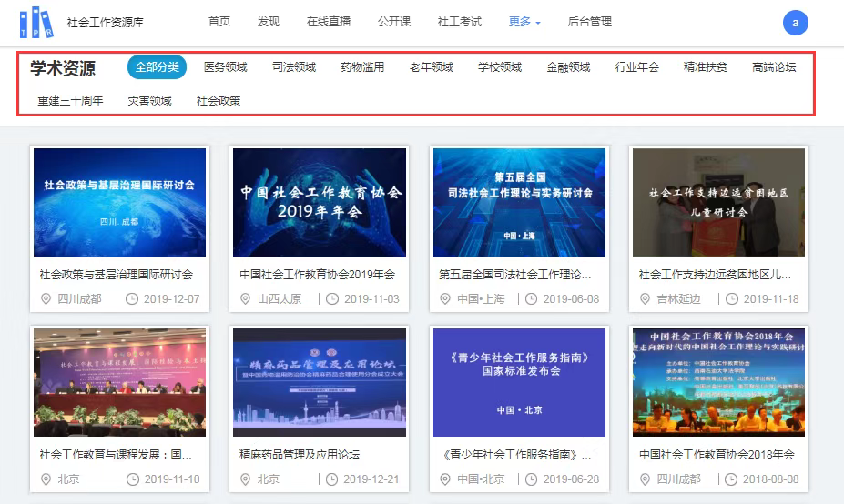This screenshot has width=844, height=504.
Task: Open 第五届全国司法社会工作 thumbnail image
Action: tap(520, 202)
